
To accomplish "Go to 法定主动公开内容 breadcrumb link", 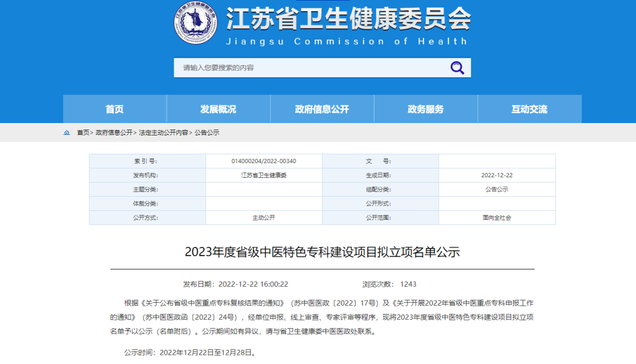I will coord(164,133).
